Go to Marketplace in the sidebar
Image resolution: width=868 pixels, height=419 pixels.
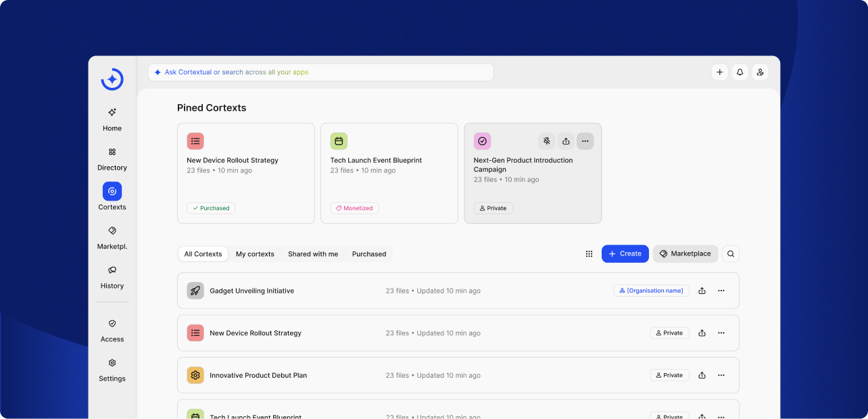pos(112,230)
